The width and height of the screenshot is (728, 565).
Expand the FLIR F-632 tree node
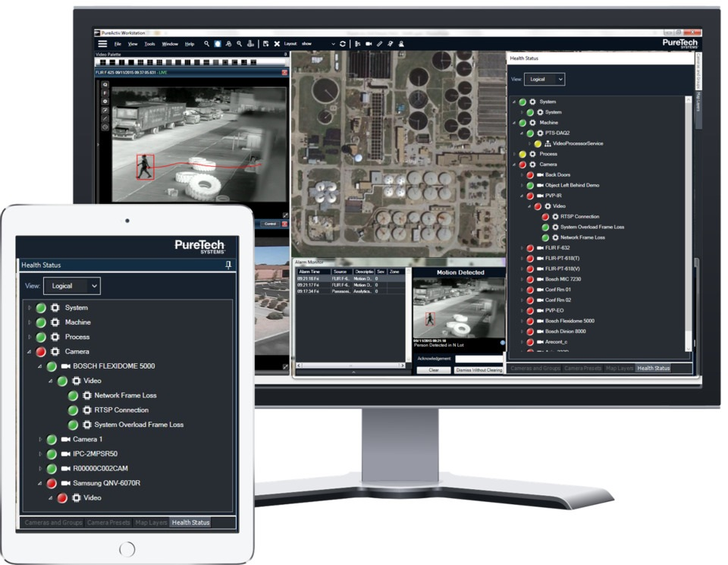(522, 249)
